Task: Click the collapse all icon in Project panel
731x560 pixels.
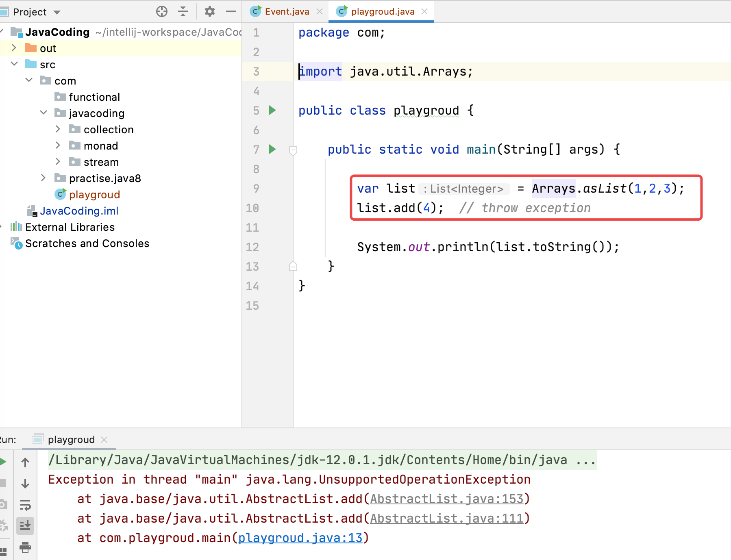Action: tap(183, 11)
